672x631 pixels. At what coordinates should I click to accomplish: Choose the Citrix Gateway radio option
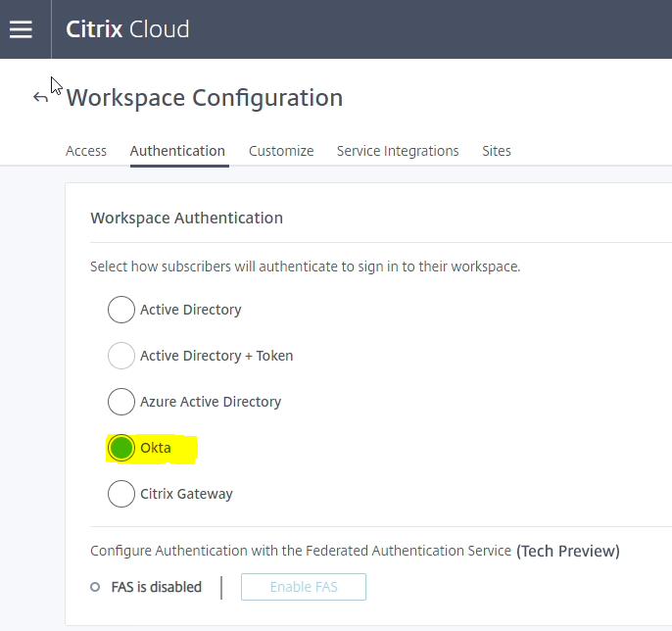121,494
